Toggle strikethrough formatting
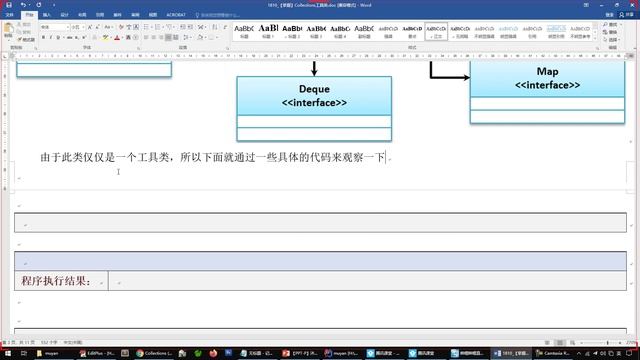Screen dimensions: 640x360 (69, 38)
